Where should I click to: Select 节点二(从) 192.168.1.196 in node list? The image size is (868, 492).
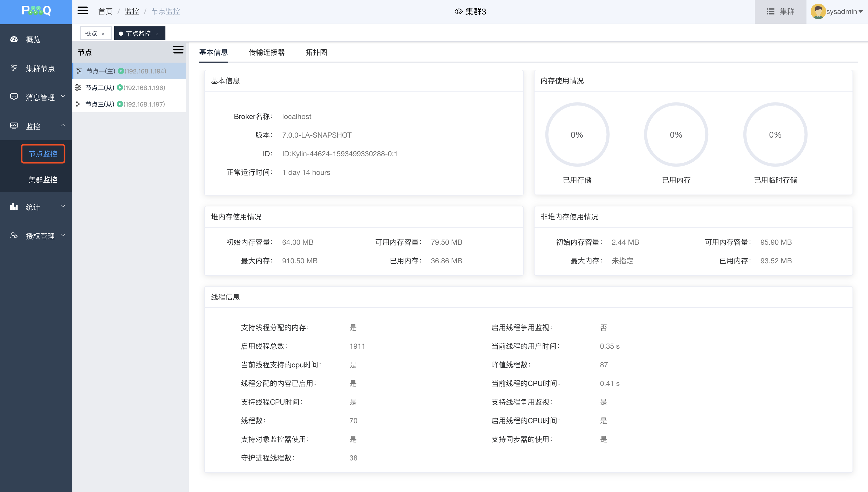coord(125,88)
